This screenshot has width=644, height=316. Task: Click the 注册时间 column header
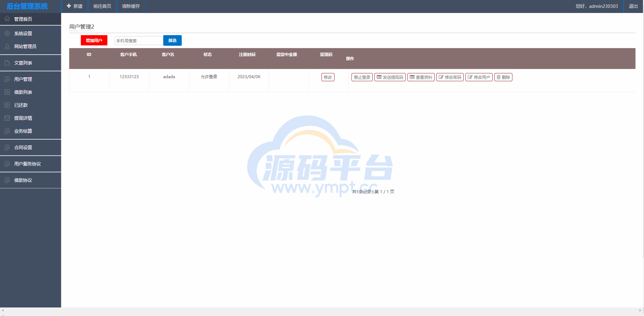[x=247, y=55]
